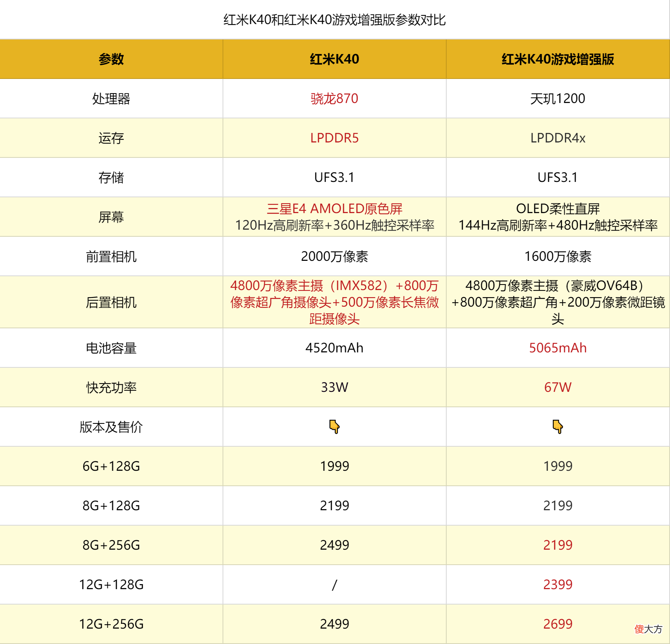Select the red LPDDR5 cell

334,138
